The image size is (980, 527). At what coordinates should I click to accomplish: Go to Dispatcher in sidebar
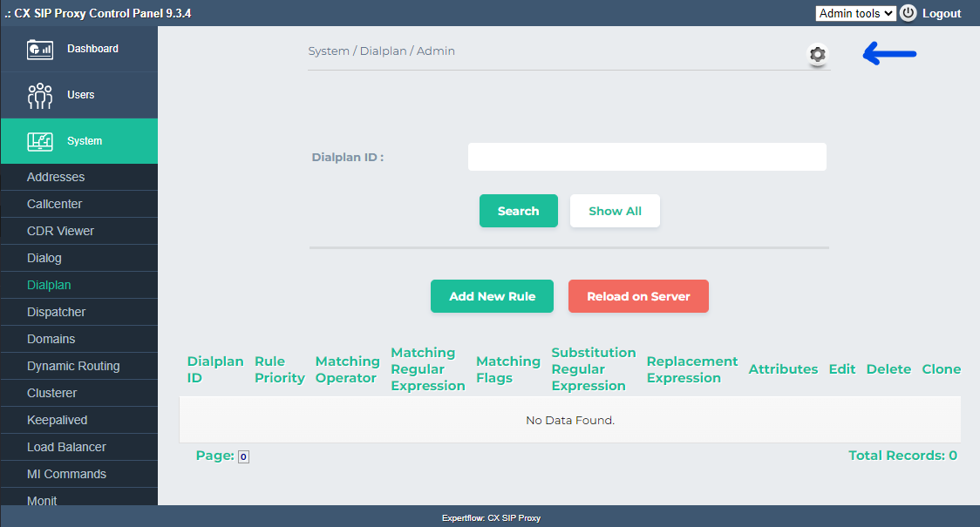click(x=57, y=312)
